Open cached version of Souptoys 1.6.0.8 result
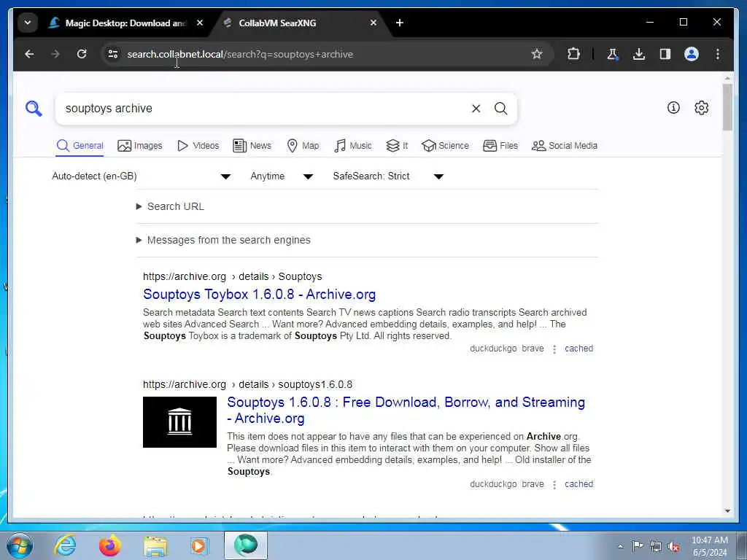Image resolution: width=747 pixels, height=560 pixels. (578, 484)
